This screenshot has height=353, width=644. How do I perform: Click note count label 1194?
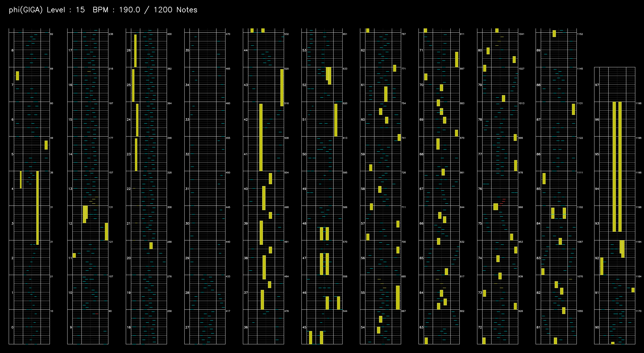coord(638,242)
